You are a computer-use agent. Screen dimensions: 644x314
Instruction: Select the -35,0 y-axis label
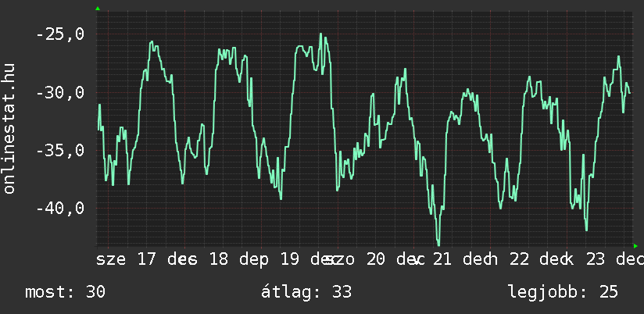click(x=60, y=151)
